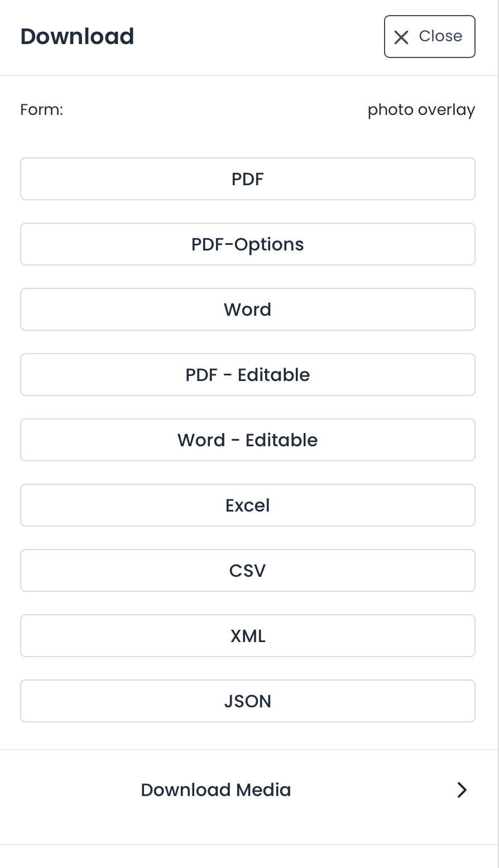Choose JSON as the download format
Image resolution: width=499 pixels, height=868 pixels.
[248, 701]
